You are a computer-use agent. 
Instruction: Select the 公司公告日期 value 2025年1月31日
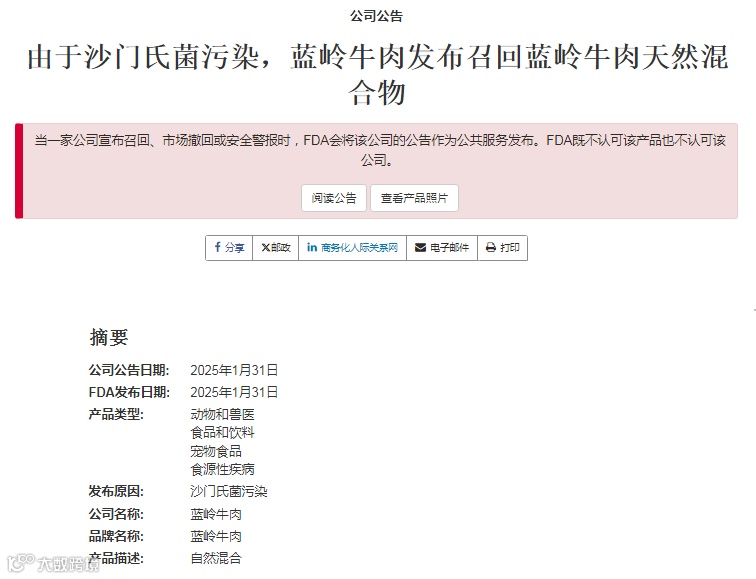[234, 370]
